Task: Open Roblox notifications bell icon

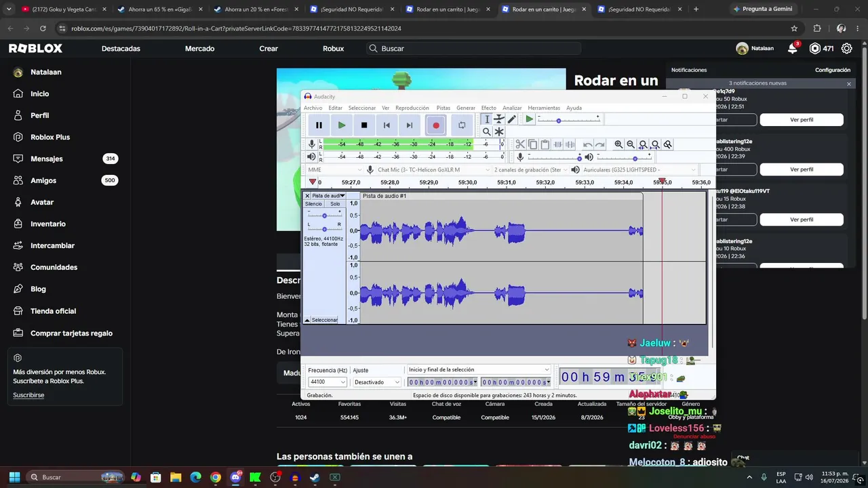Action: [792, 48]
